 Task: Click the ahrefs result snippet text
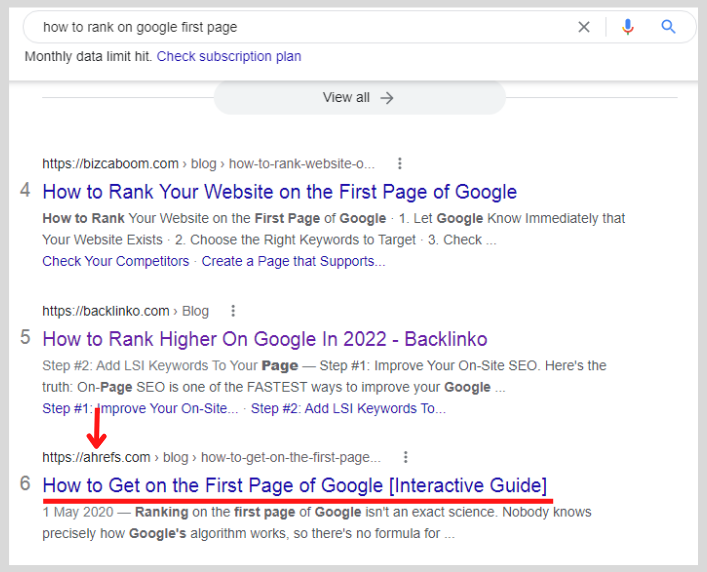click(317, 523)
